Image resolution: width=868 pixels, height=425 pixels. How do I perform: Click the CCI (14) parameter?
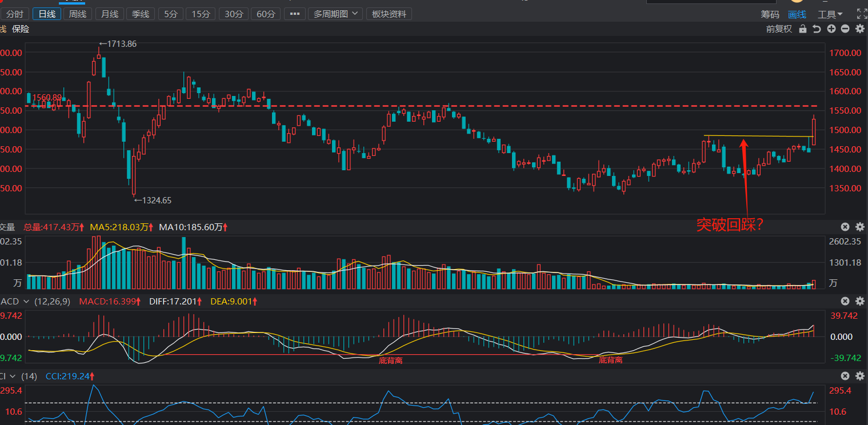pos(29,376)
